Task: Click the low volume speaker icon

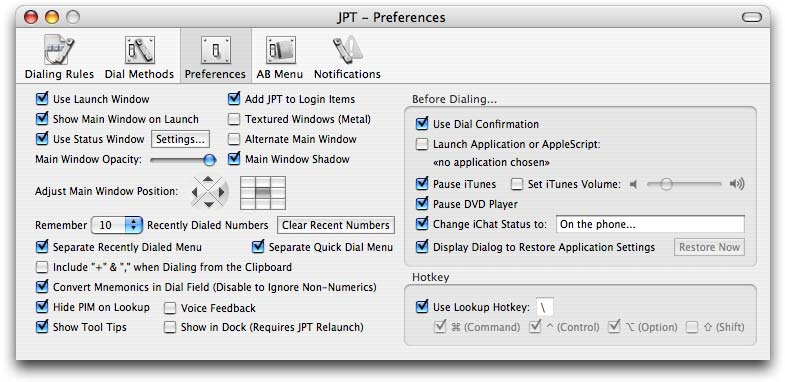Action: [x=633, y=184]
